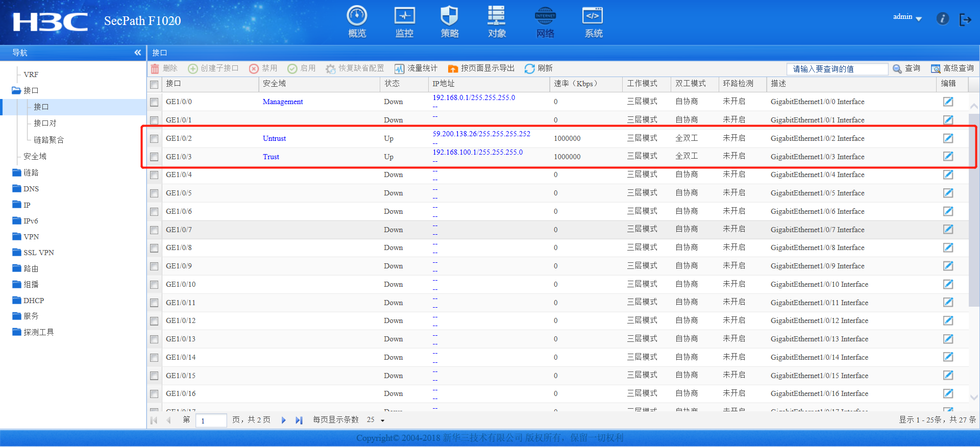Tick the checkbox for GE1/0/0 row
980x447 pixels.
154,102
